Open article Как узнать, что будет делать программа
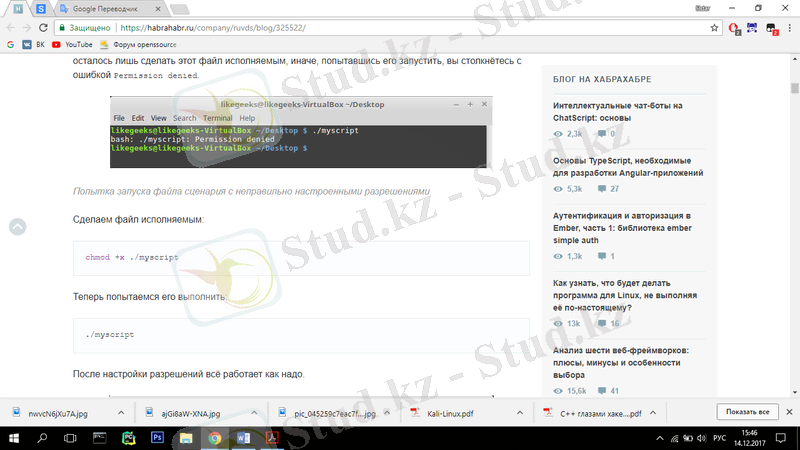 tap(625, 295)
